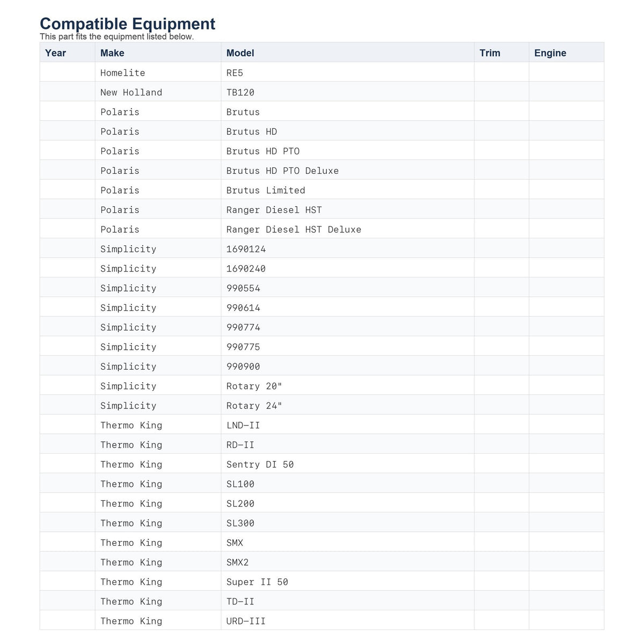
Task: Select the URD-III model row
Action: click(x=322, y=621)
